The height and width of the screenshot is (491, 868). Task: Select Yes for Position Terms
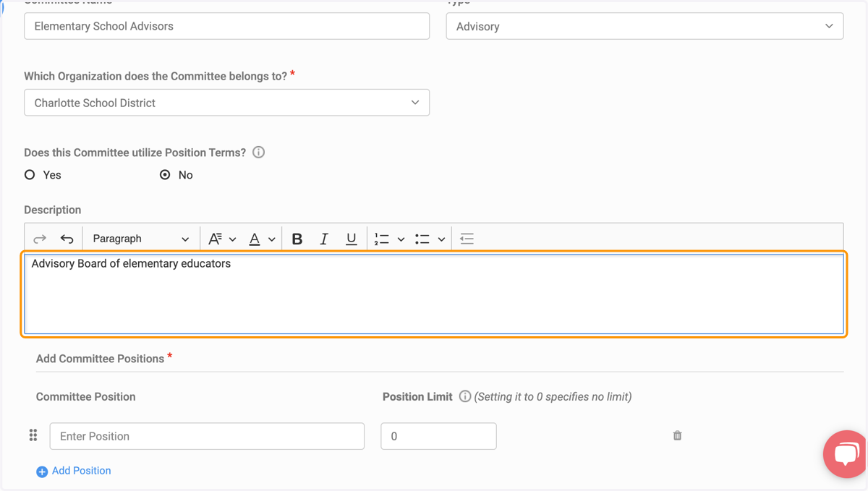[x=30, y=175]
